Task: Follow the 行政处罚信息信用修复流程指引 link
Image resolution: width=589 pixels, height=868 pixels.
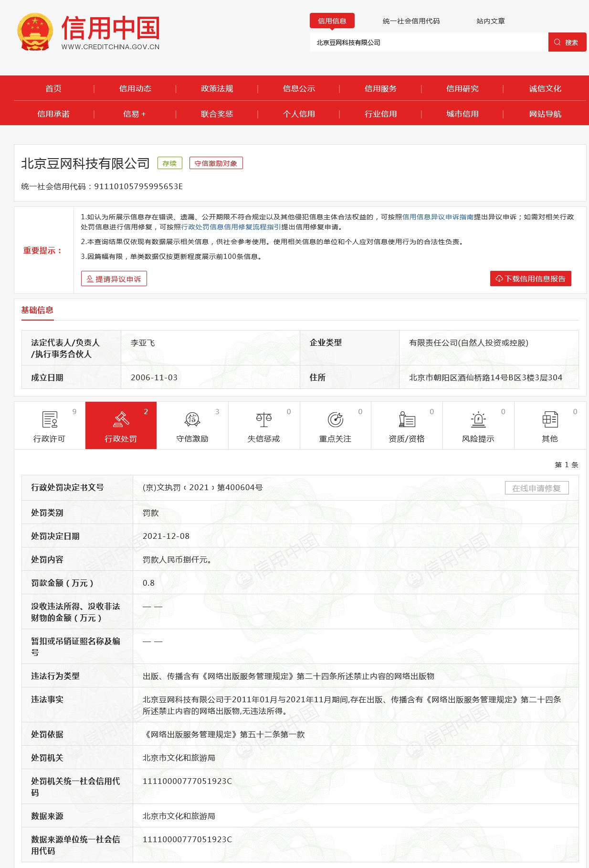Action: pos(231,227)
